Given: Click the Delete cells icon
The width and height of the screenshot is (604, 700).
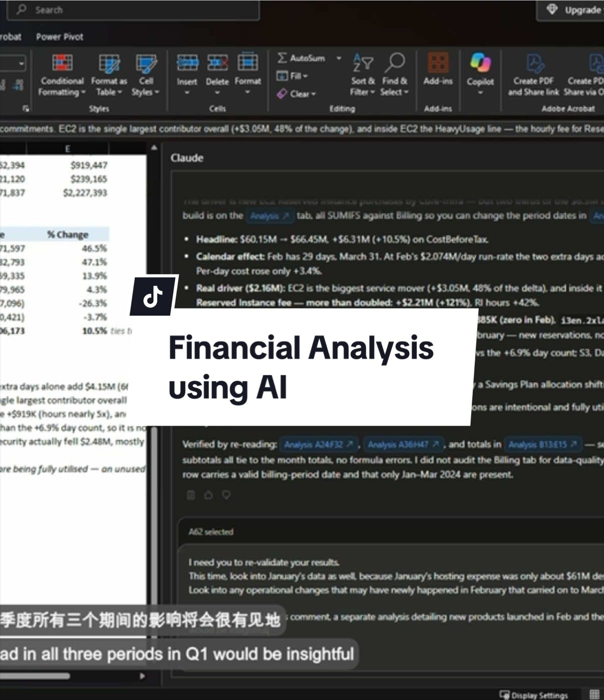Looking at the screenshot, I should (x=217, y=63).
